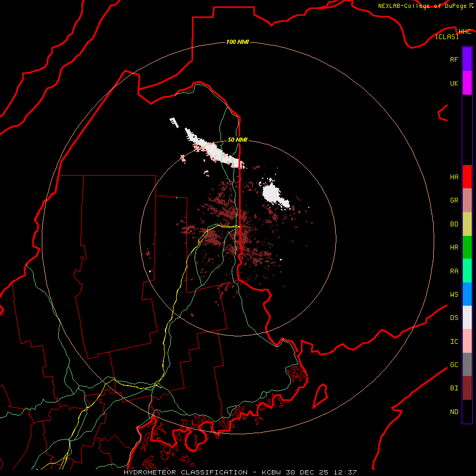Click the 'ND' legend label
This screenshot has height=476, width=476.
pyautogui.click(x=454, y=411)
